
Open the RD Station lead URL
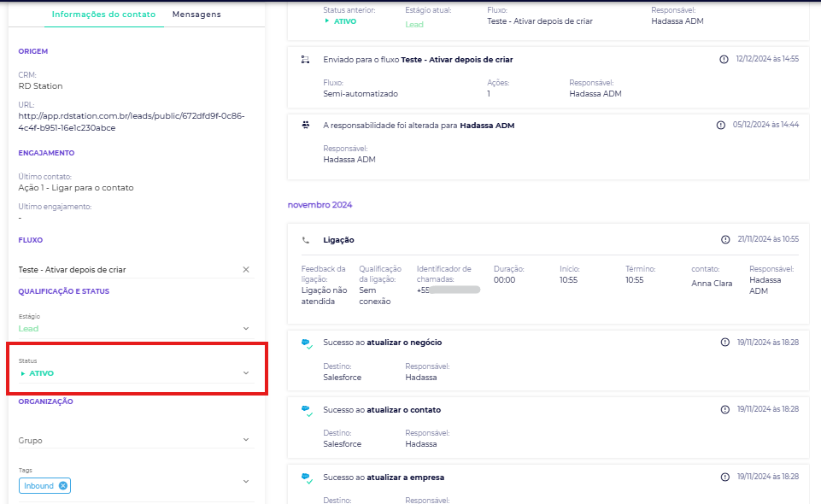tap(132, 121)
